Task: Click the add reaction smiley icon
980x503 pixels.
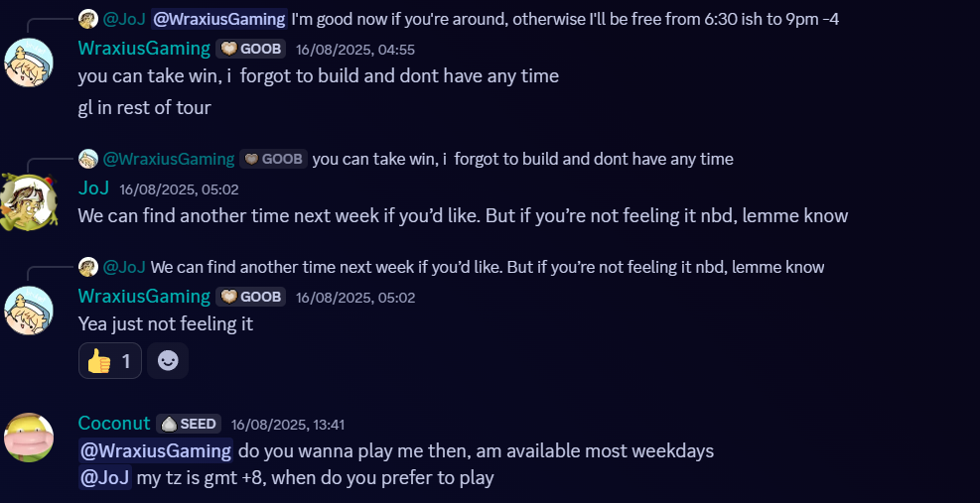Action: coord(168,360)
